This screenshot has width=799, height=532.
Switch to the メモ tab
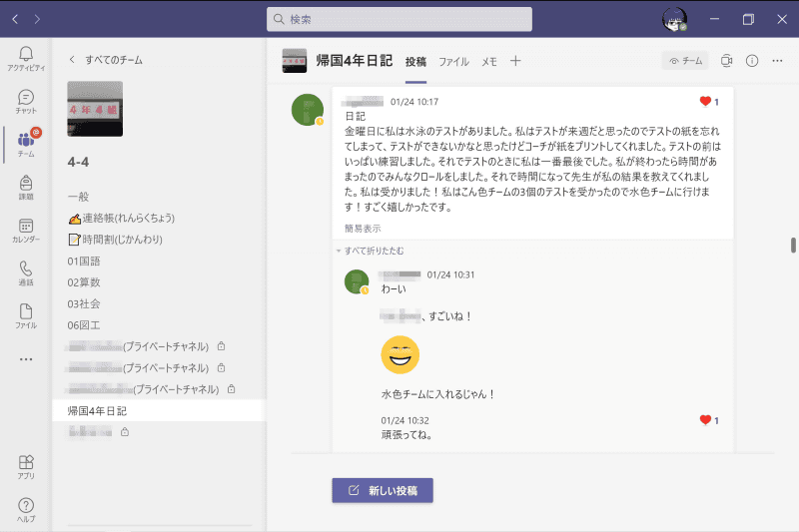pyautogui.click(x=489, y=62)
